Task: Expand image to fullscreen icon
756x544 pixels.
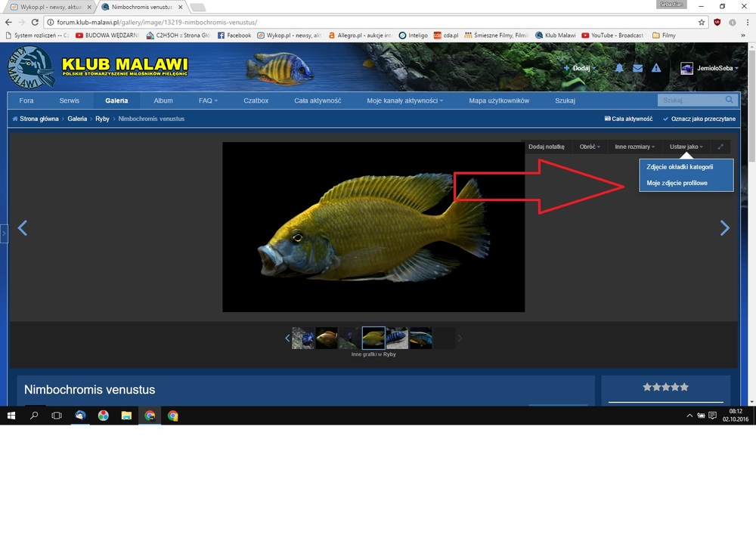Action: [x=720, y=147]
